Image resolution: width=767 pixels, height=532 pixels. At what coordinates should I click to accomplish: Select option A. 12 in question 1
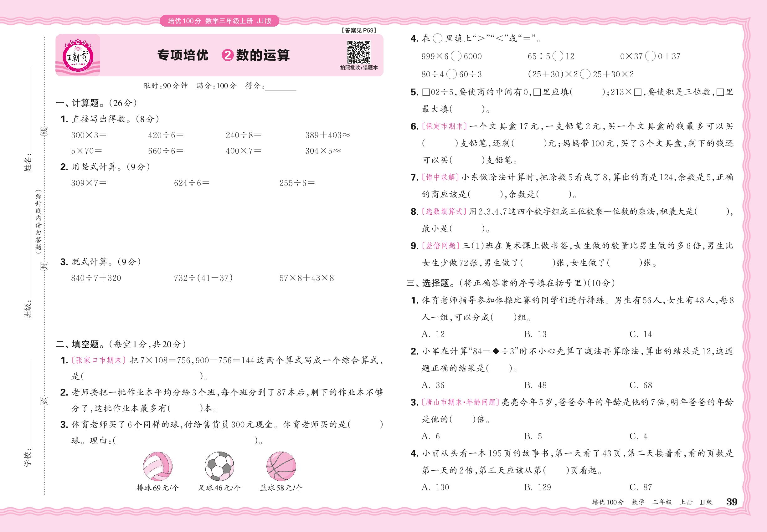(x=433, y=334)
